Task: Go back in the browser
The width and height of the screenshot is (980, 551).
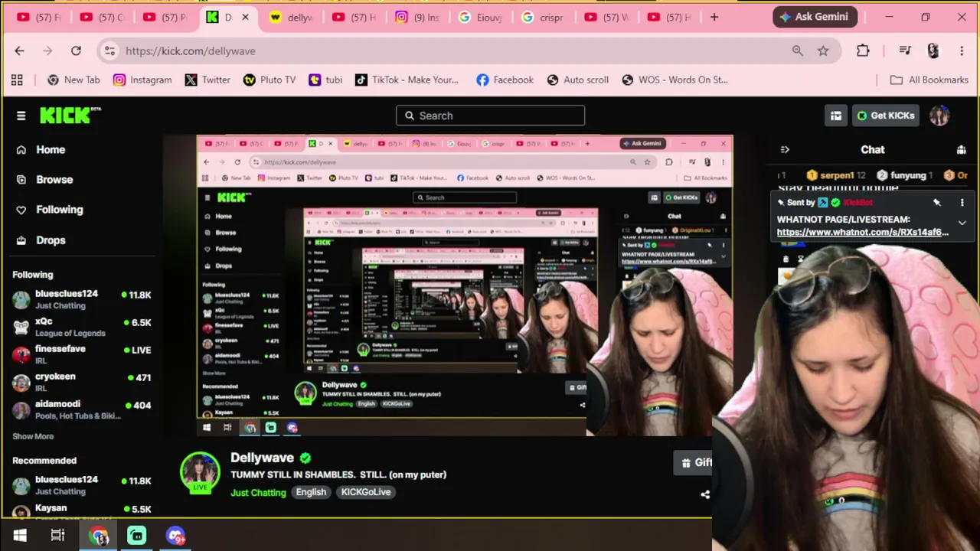Action: (x=19, y=51)
